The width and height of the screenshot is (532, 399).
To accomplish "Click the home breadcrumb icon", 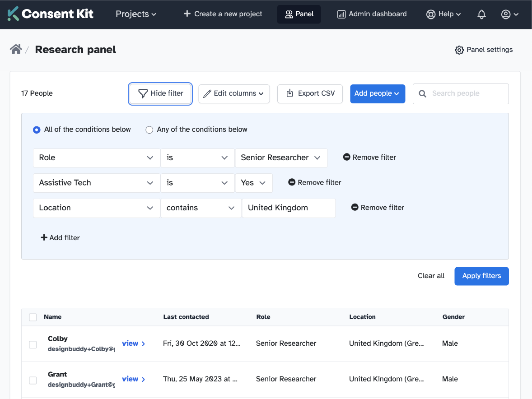I will pos(16,49).
